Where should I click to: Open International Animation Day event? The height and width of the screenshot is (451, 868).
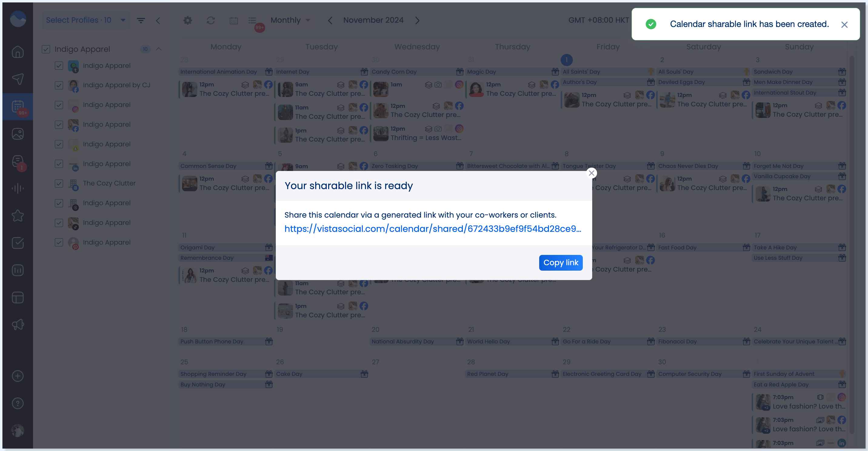point(226,72)
